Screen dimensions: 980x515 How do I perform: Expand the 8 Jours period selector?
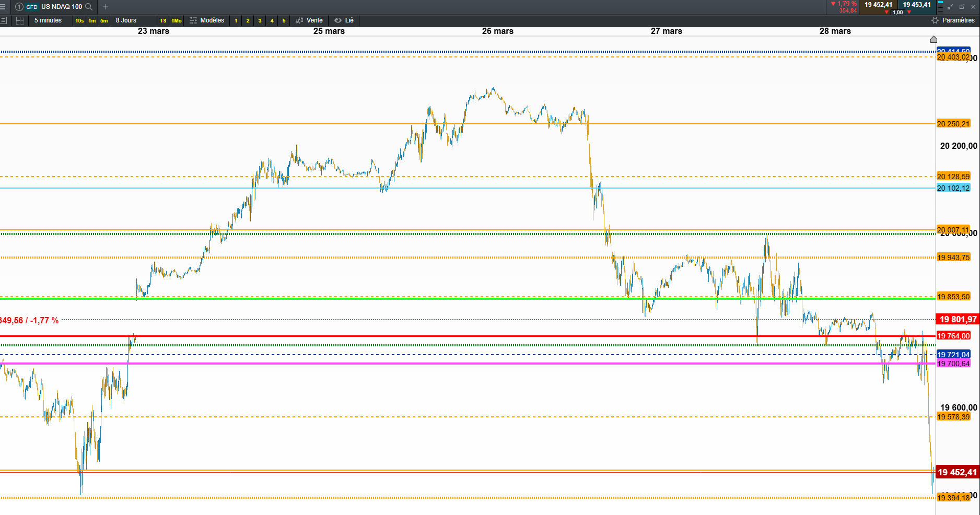tap(126, 20)
